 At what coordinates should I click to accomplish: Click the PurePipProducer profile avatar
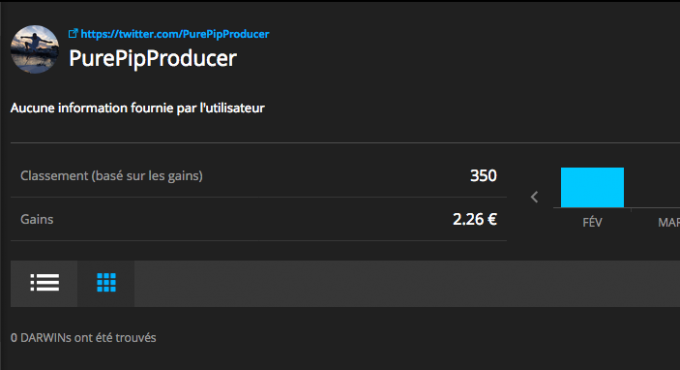point(35,49)
